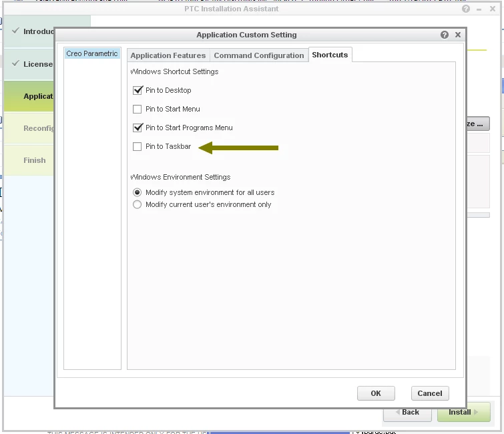Confirm settings with OK button

pyautogui.click(x=376, y=393)
